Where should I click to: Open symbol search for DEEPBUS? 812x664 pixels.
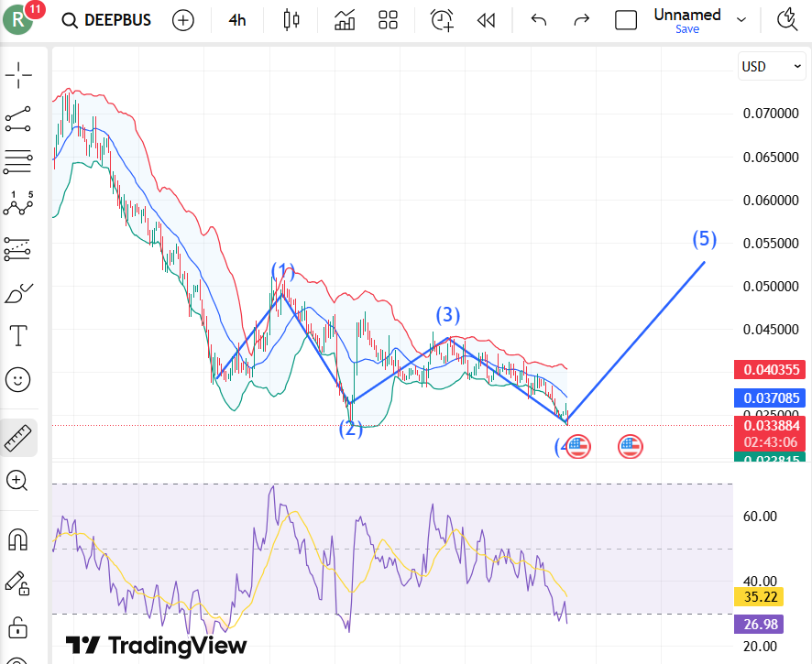tap(105, 20)
